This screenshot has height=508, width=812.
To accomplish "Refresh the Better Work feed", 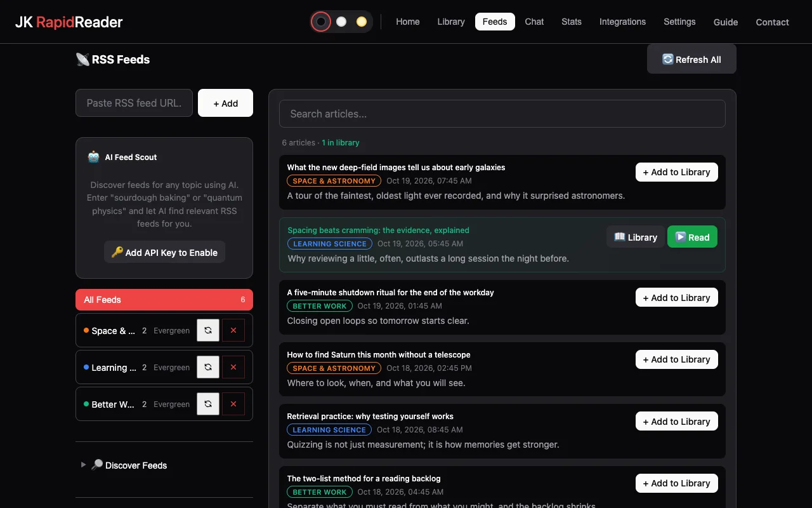I will (208, 404).
